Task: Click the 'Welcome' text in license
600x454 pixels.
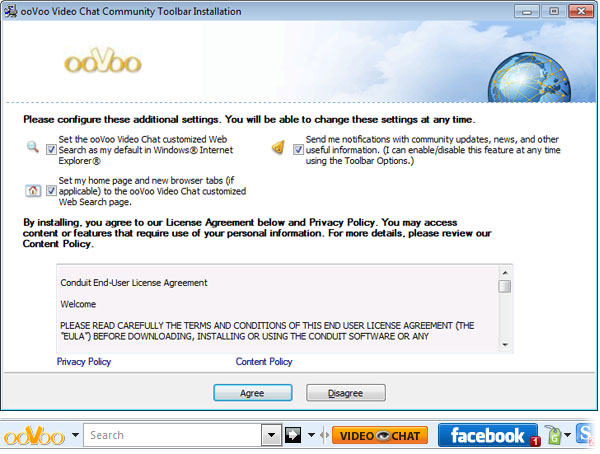Action: tap(78, 304)
